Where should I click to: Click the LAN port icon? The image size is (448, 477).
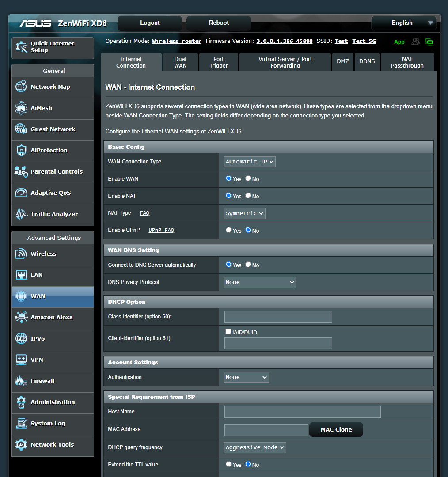pyautogui.click(x=21, y=275)
